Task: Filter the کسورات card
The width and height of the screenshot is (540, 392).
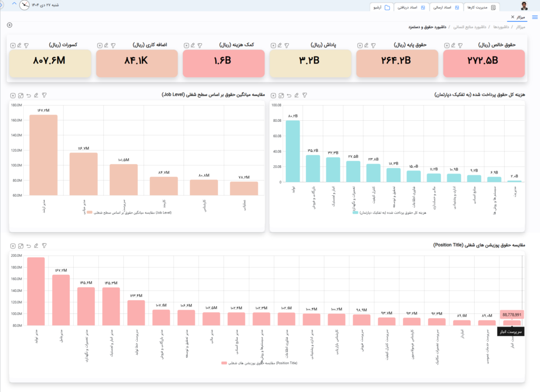Action: (x=26, y=45)
